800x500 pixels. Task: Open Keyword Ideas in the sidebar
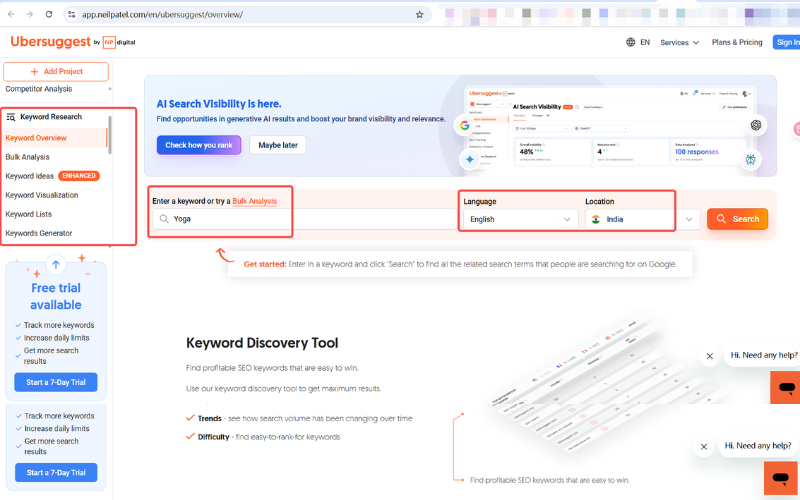tap(30, 176)
